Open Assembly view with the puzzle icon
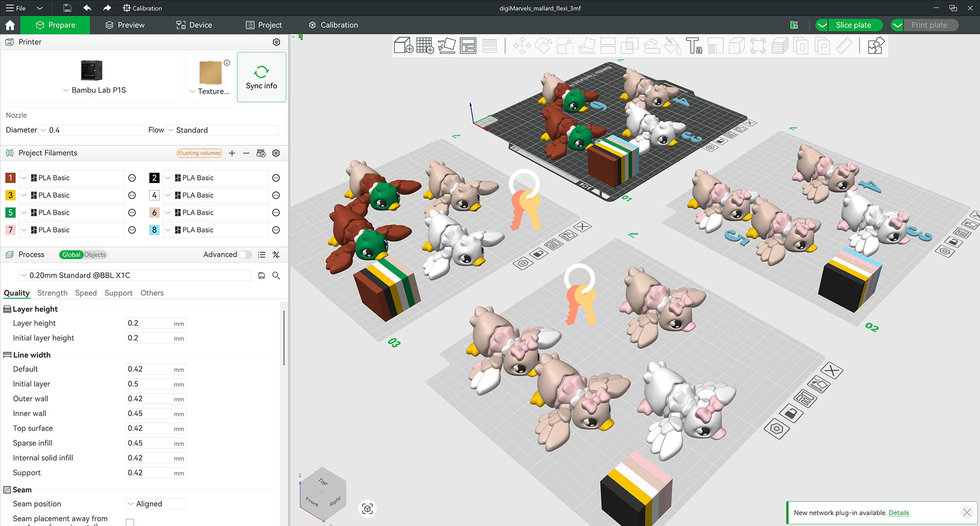The image size is (980, 526). [876, 46]
